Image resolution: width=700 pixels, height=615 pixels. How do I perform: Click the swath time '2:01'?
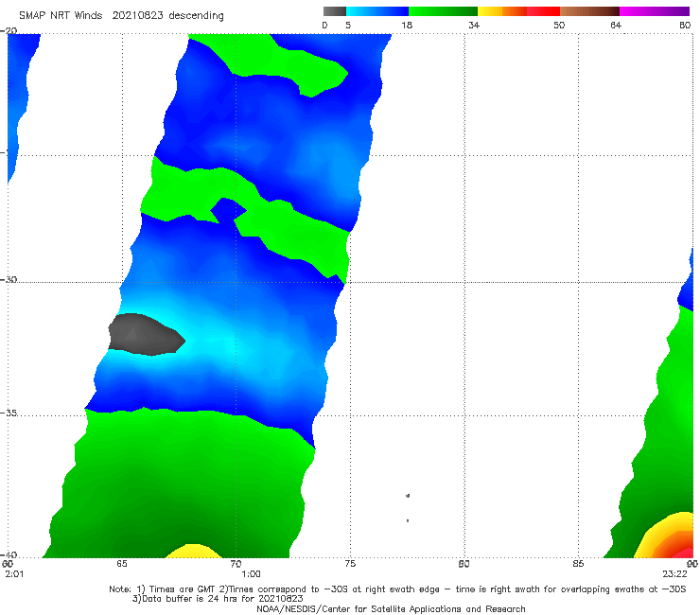coord(14,574)
